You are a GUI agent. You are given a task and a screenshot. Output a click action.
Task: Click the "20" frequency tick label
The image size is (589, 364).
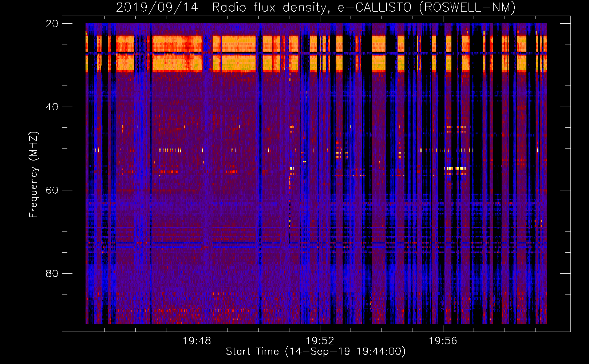[52, 24]
